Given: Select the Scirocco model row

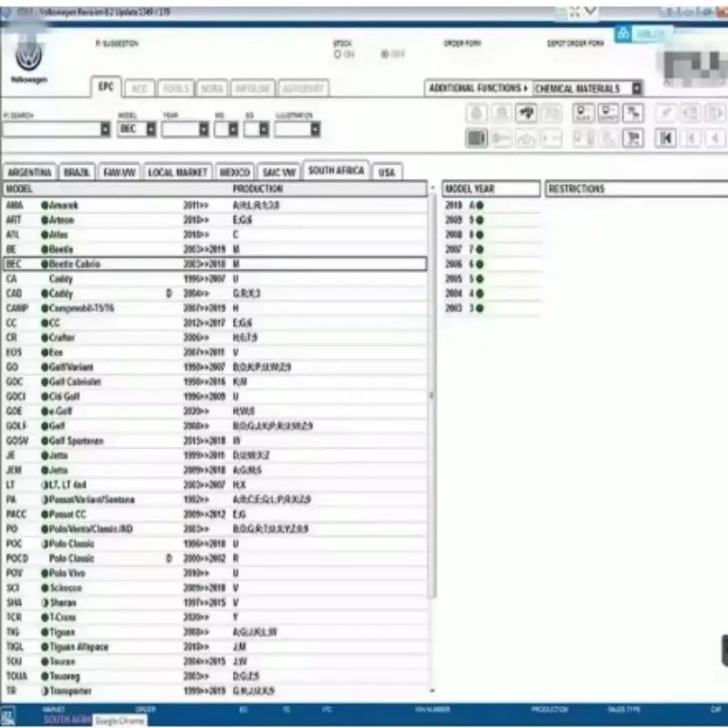Looking at the screenshot, I should [x=215, y=588].
